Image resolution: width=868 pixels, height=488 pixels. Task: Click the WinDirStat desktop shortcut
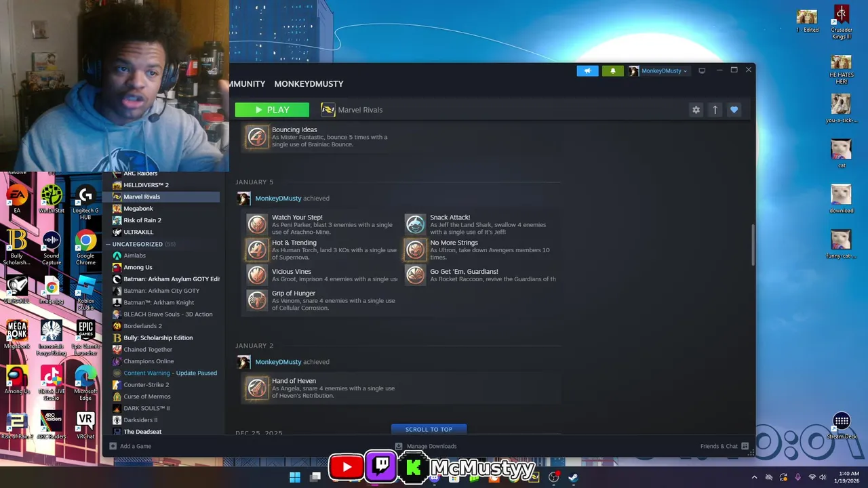coord(52,200)
